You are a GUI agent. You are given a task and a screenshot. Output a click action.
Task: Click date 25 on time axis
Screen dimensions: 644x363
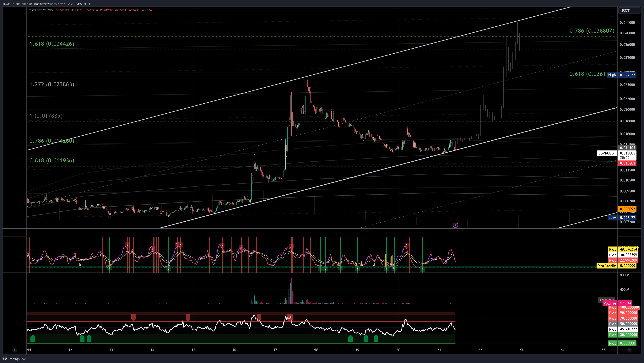point(603,350)
